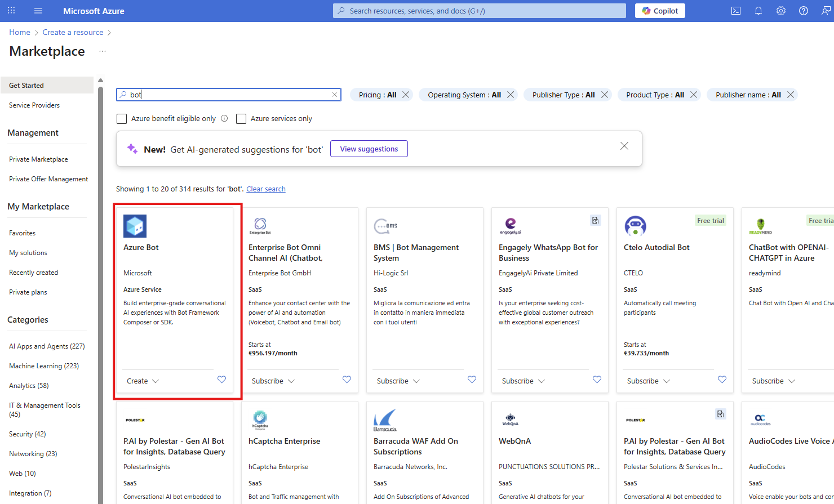Open Cloud Shell from the header
Screen dimensions: 834x504
[736, 11]
